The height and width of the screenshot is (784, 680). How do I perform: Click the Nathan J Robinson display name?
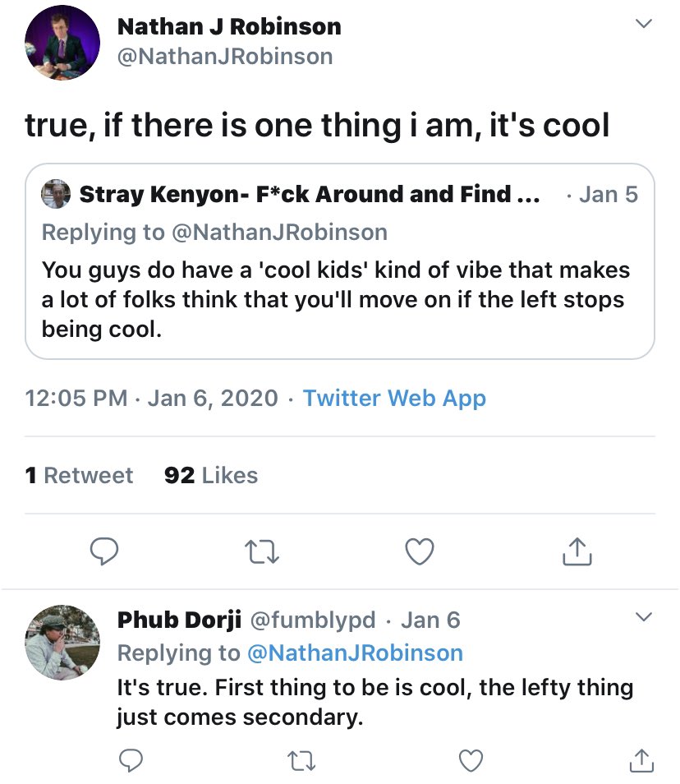229,26
